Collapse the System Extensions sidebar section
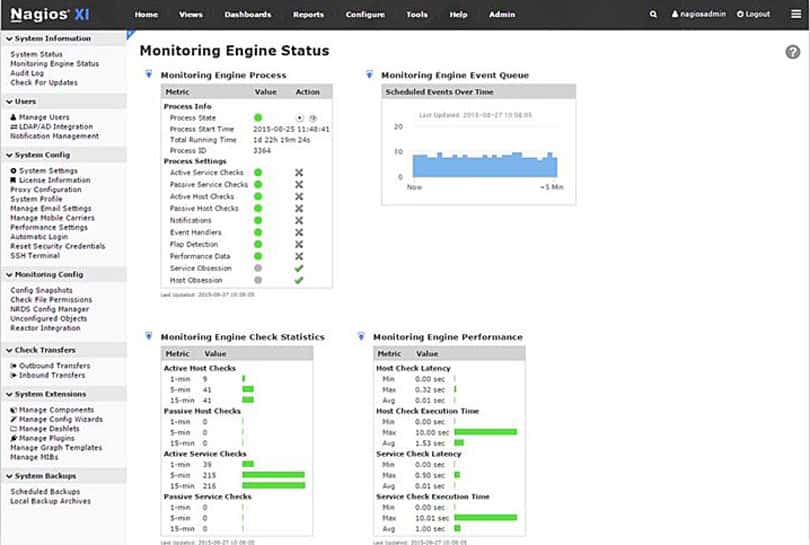This screenshot has height=545, width=810. (x=64, y=394)
